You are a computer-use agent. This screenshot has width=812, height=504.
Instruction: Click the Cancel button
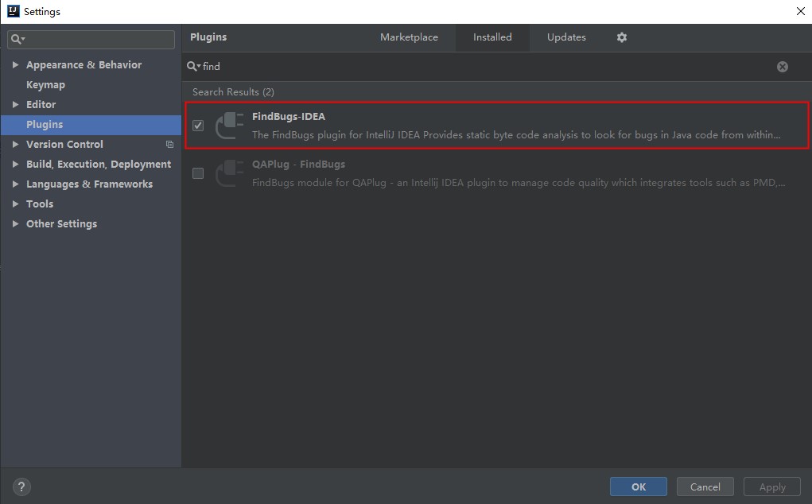pos(705,487)
